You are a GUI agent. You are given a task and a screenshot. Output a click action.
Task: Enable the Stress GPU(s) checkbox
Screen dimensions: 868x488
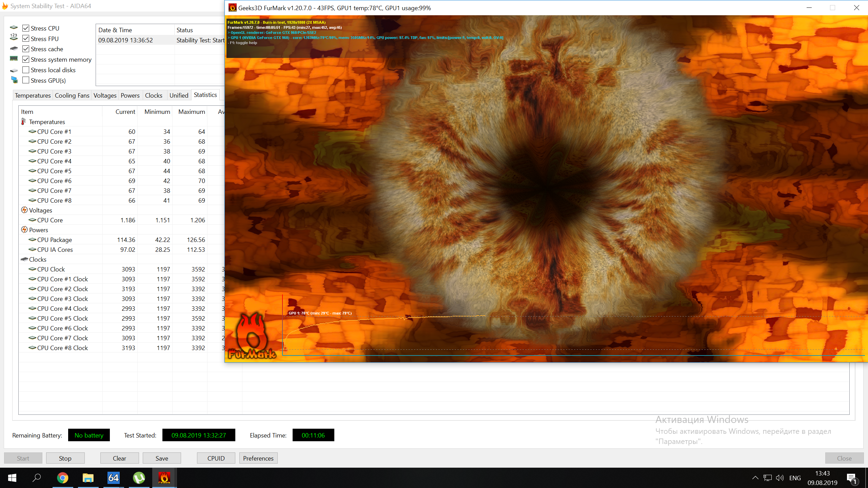26,80
